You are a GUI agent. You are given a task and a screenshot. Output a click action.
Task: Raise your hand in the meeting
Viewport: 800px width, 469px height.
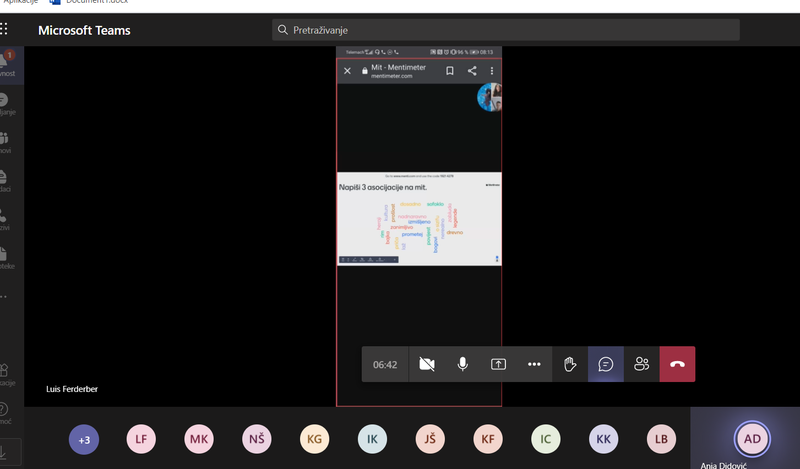point(570,364)
